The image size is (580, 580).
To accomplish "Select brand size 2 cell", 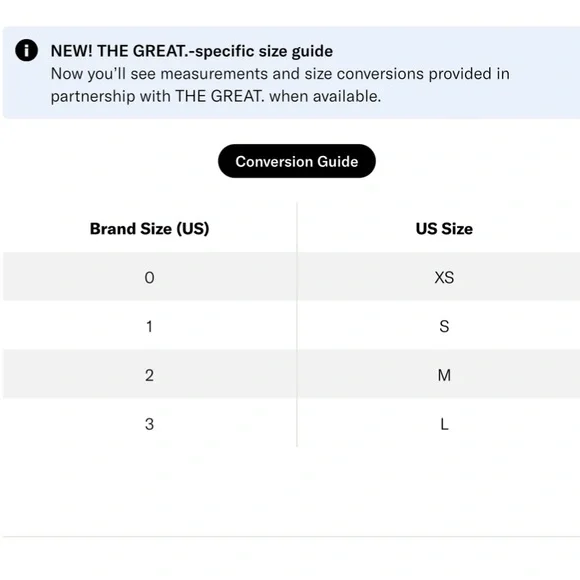I will (149, 375).
